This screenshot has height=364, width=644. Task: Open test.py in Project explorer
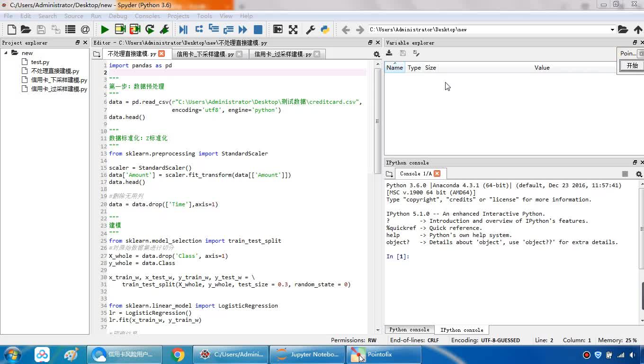[x=40, y=62]
